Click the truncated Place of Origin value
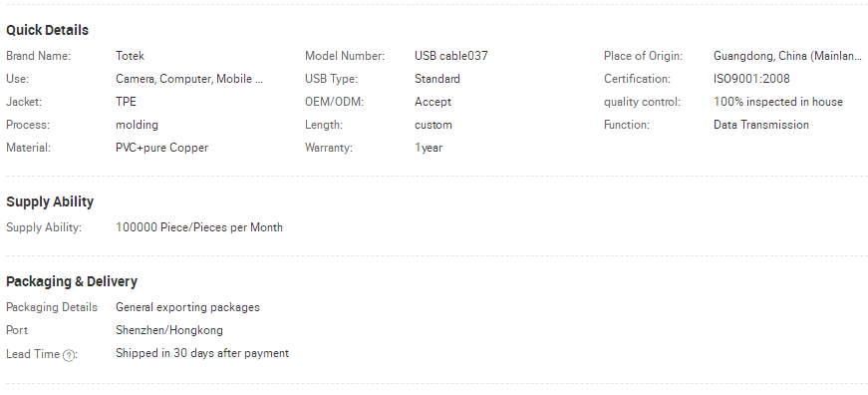The height and width of the screenshot is (395, 868). 787,56
